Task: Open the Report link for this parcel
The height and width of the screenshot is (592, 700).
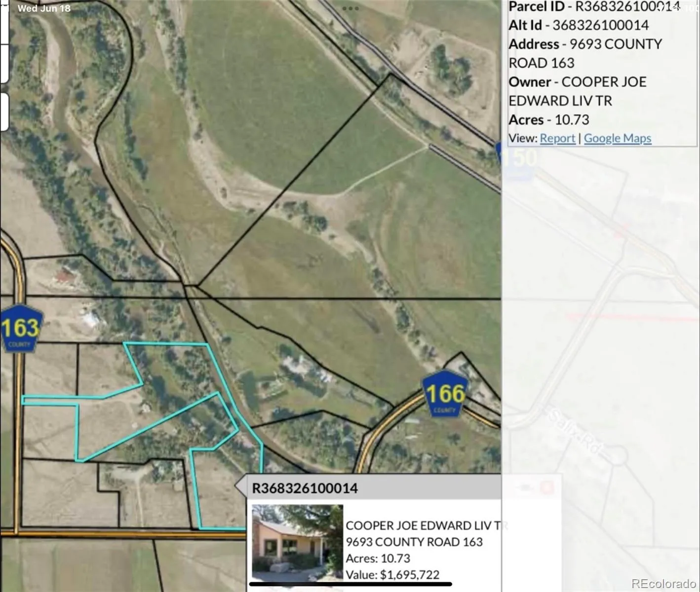Action: click(557, 138)
